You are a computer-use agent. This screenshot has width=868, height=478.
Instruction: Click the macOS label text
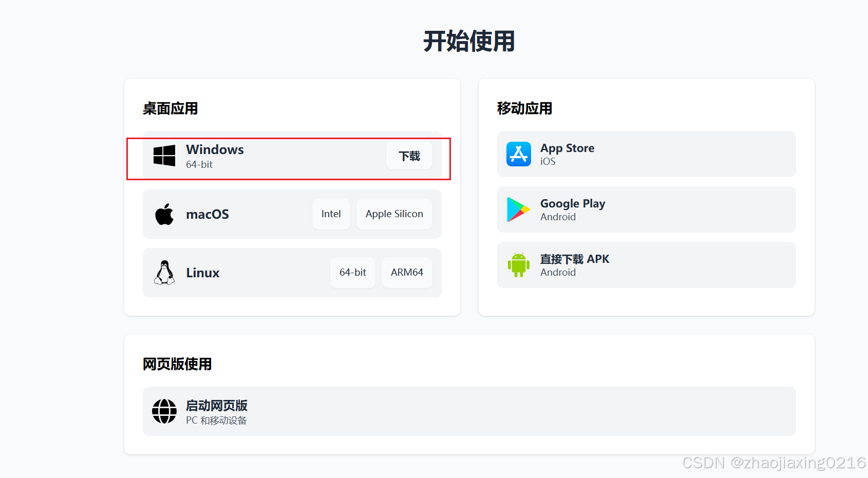(207, 214)
